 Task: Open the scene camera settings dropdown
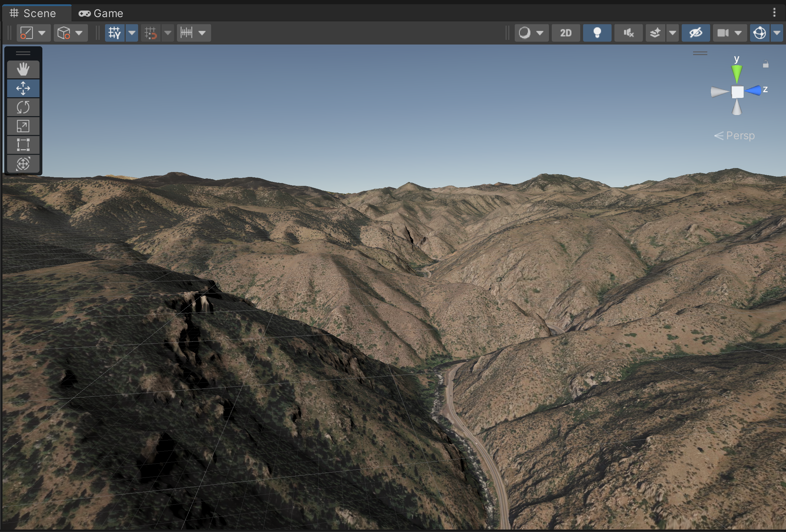[x=738, y=33]
